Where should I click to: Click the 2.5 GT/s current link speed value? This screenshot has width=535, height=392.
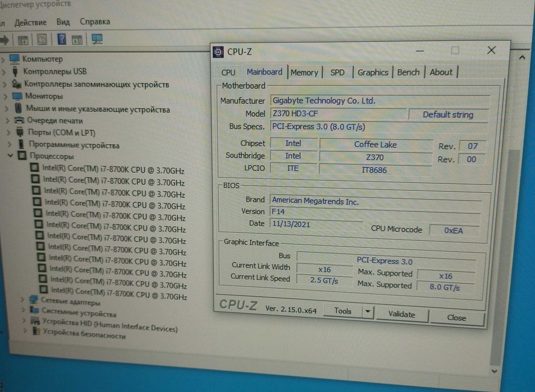324,280
